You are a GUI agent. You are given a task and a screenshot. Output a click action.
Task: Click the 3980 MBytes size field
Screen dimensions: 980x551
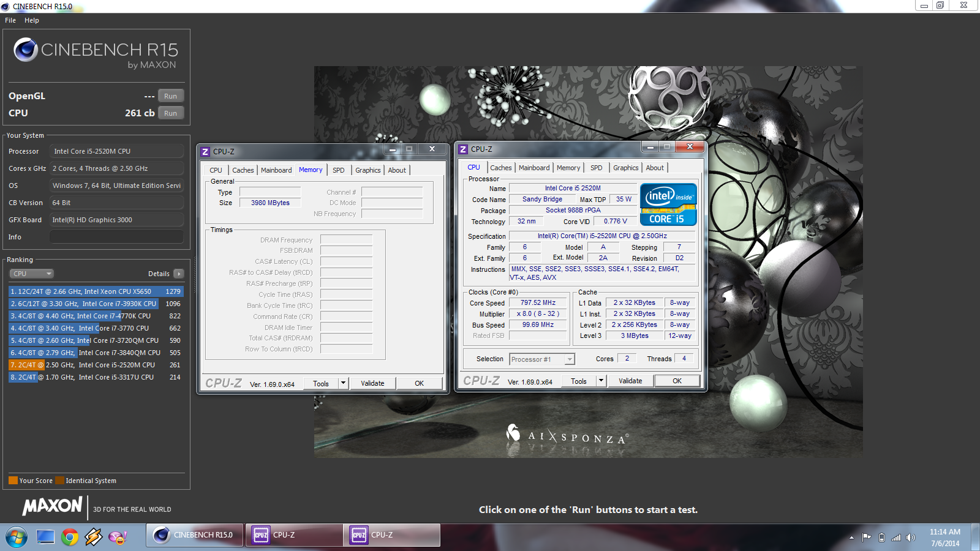pyautogui.click(x=270, y=203)
